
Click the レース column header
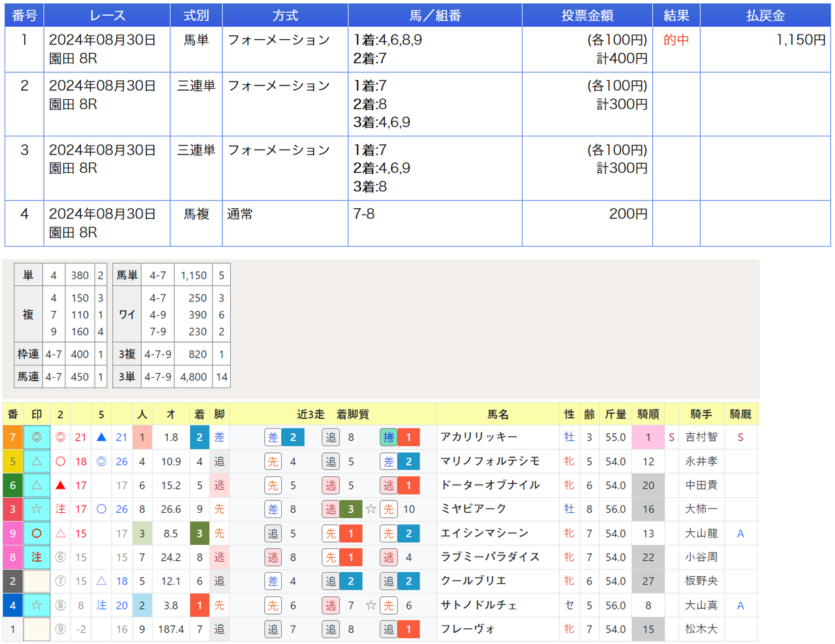[x=107, y=15]
